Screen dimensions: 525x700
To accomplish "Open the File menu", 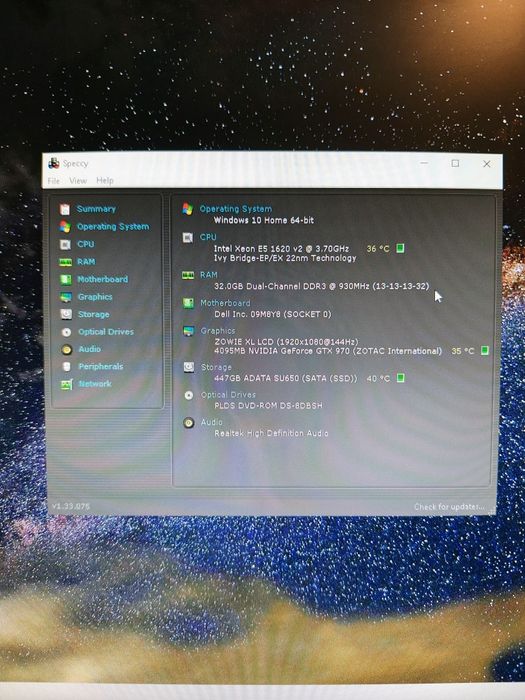I will (54, 181).
